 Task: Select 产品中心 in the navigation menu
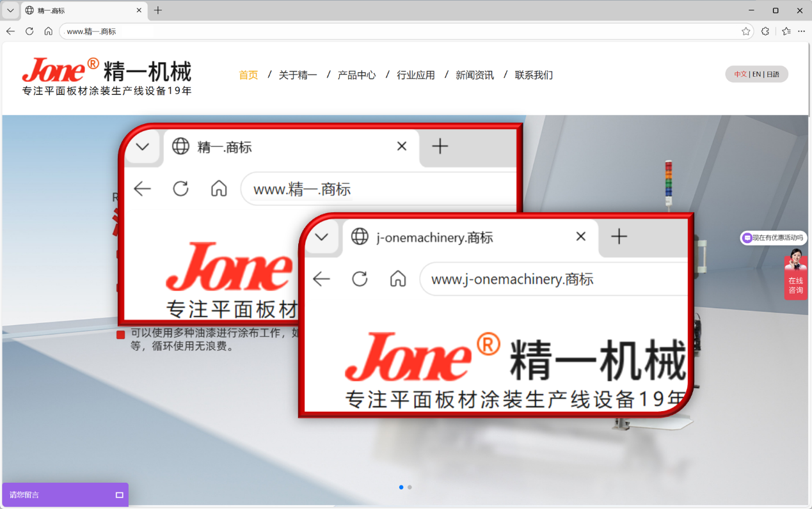pos(357,75)
